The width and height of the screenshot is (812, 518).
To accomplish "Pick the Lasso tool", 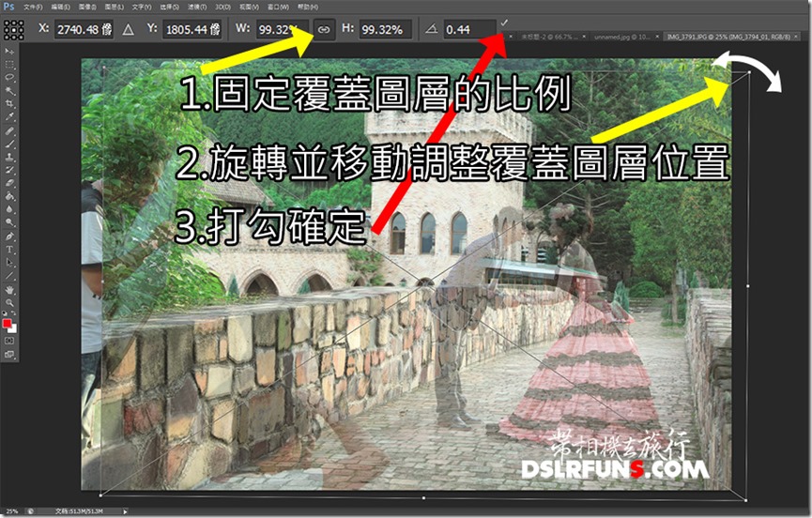I will tap(11, 77).
